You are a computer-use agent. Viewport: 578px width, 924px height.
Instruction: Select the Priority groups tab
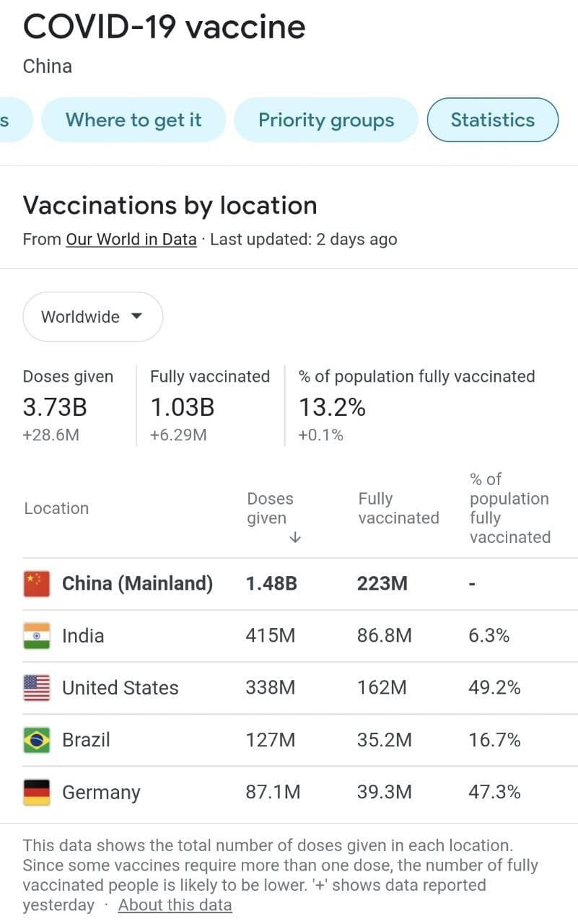(x=326, y=120)
